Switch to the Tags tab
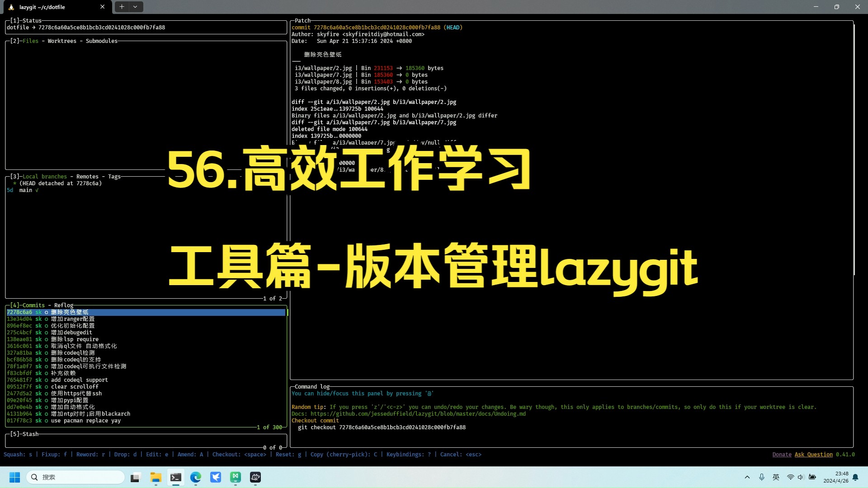This screenshot has width=868, height=488. point(114,177)
